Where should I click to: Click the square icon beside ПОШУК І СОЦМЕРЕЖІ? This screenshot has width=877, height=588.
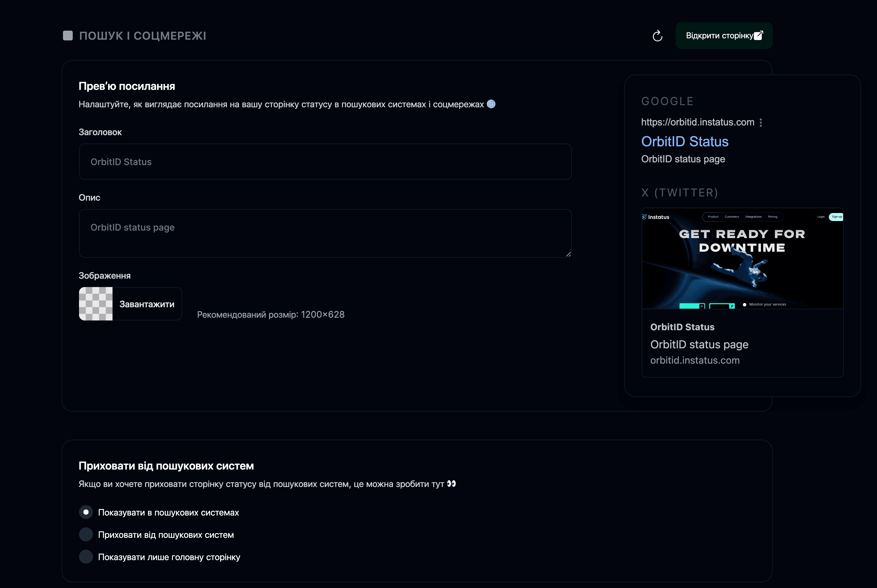68,36
